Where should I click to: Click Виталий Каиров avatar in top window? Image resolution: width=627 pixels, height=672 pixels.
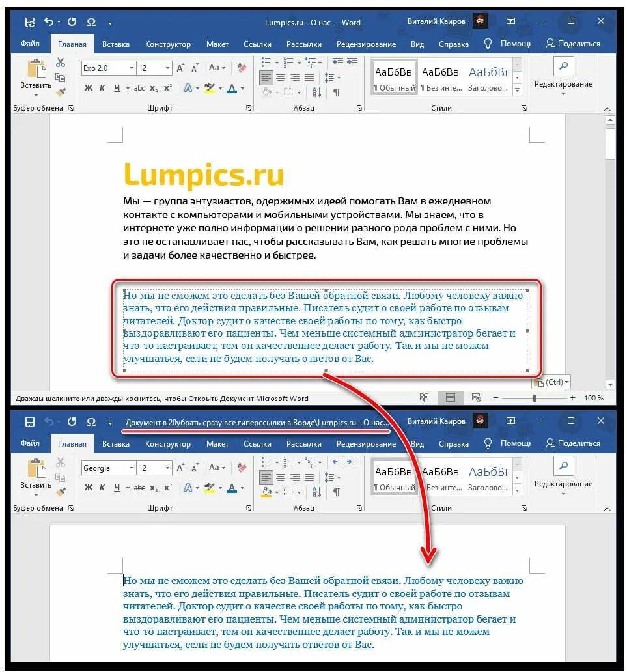coord(480,21)
